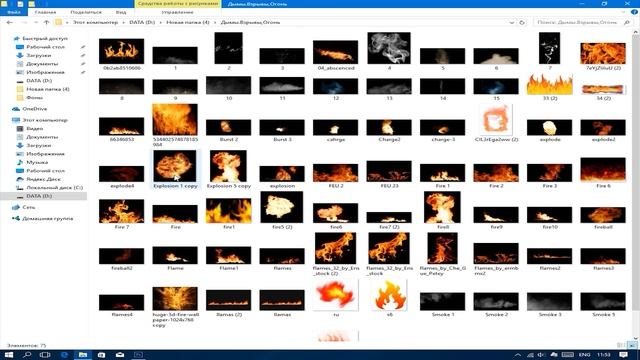
Task: Switch to large icons view in status bar
Action: coord(633,345)
